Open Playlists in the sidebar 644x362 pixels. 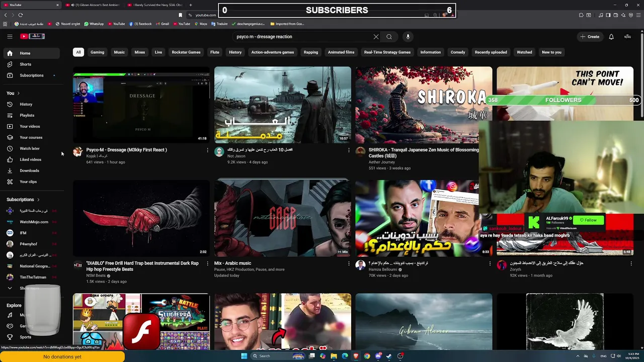[x=30, y=115]
